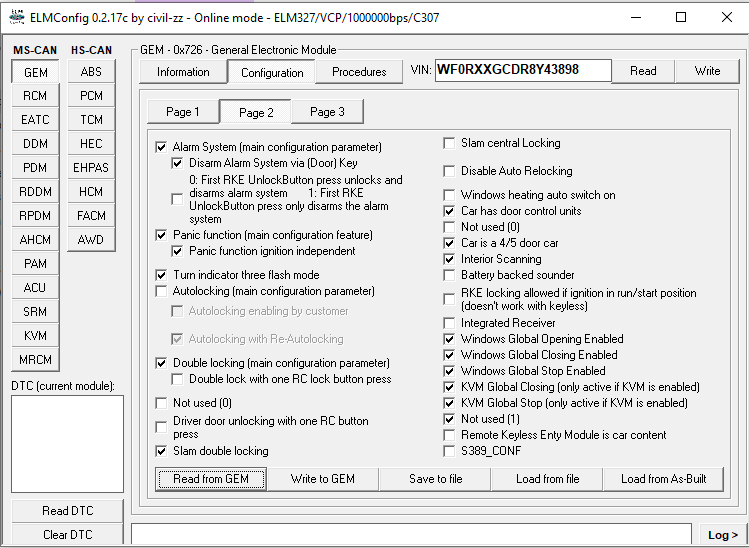Open the Procedures tab
Viewport: 749px width, 548px height.
[x=359, y=72]
